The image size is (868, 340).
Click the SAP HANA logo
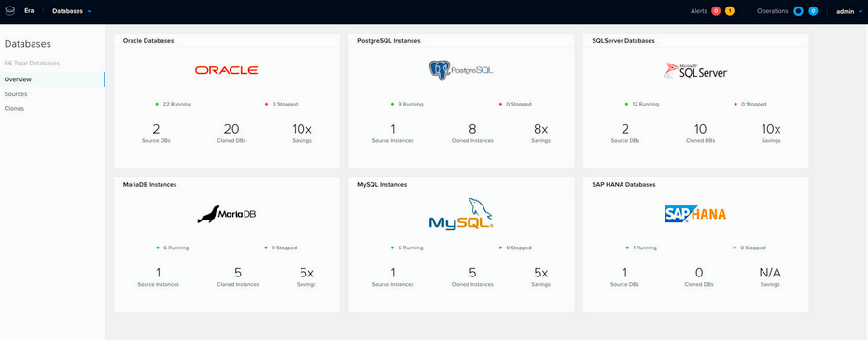(x=695, y=214)
